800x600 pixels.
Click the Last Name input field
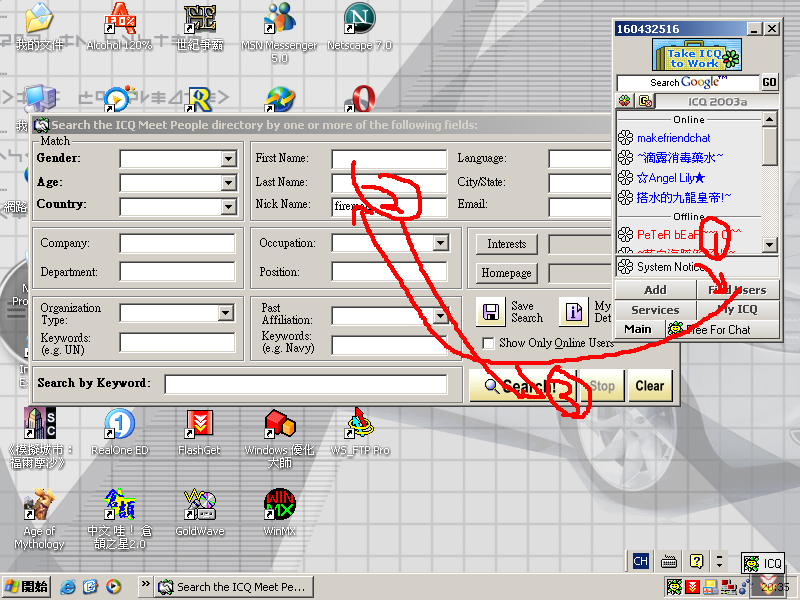[x=389, y=183]
